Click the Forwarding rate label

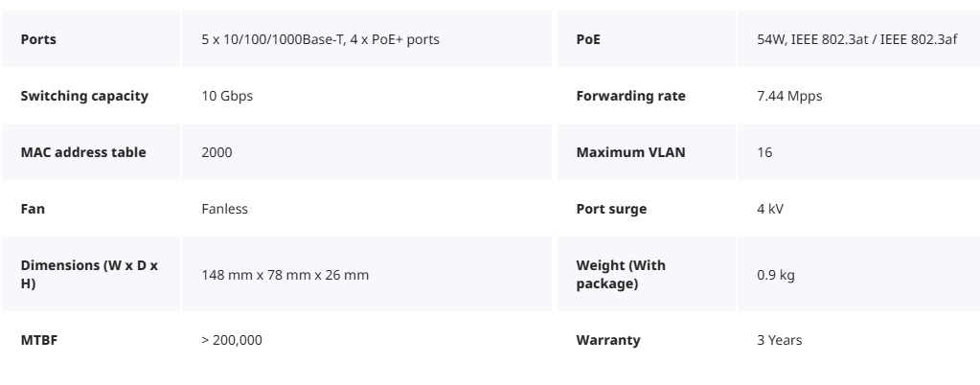click(630, 96)
